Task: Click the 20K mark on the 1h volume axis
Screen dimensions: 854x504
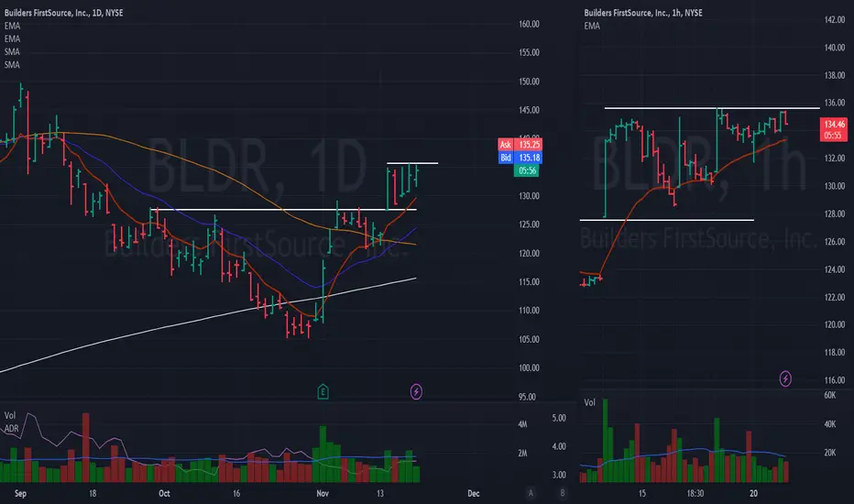Action: (x=829, y=453)
